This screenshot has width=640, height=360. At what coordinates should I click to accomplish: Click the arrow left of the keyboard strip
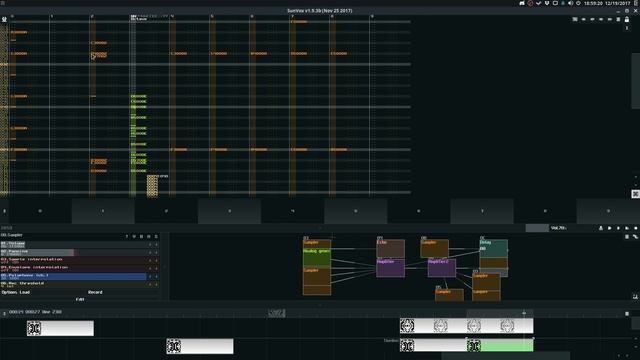pos(4,211)
